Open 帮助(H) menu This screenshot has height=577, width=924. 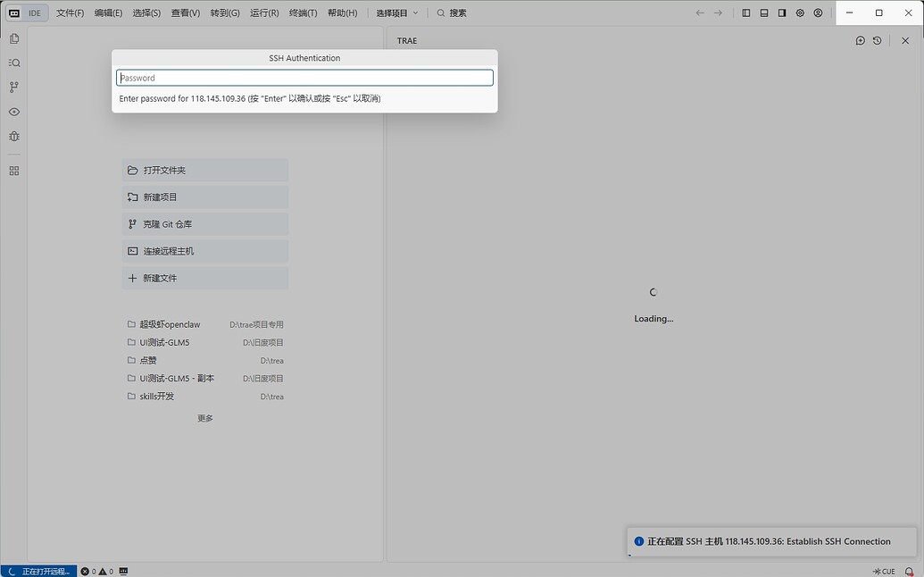tap(343, 13)
